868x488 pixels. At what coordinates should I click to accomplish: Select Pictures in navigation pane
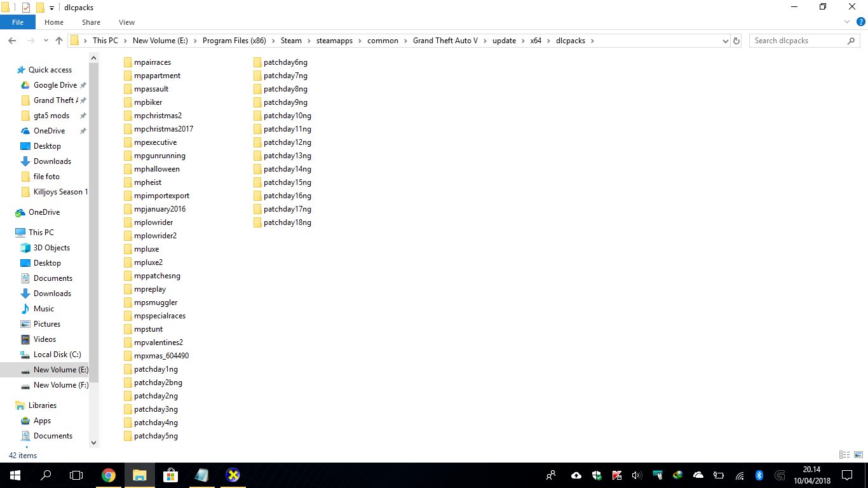click(47, 324)
